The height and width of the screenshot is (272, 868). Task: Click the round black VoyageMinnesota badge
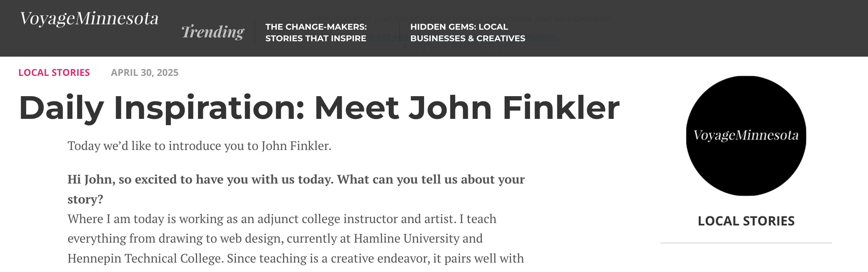point(746,136)
